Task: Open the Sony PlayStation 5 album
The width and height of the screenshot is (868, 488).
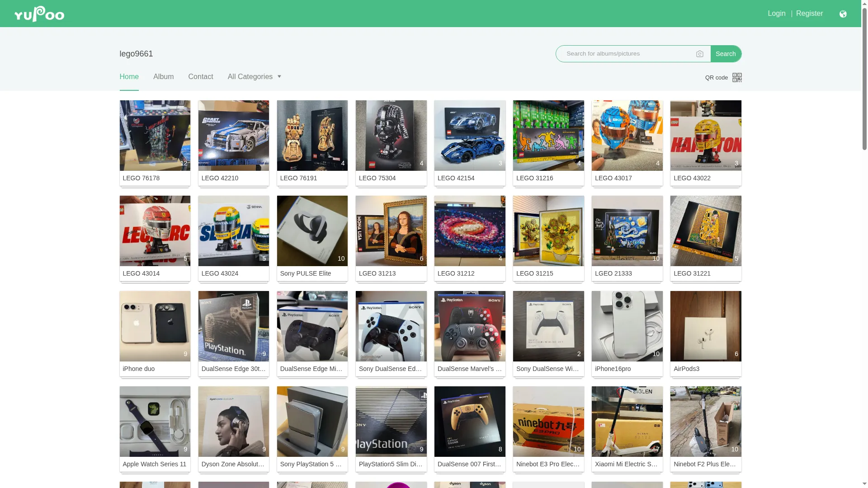Action: [x=312, y=422]
